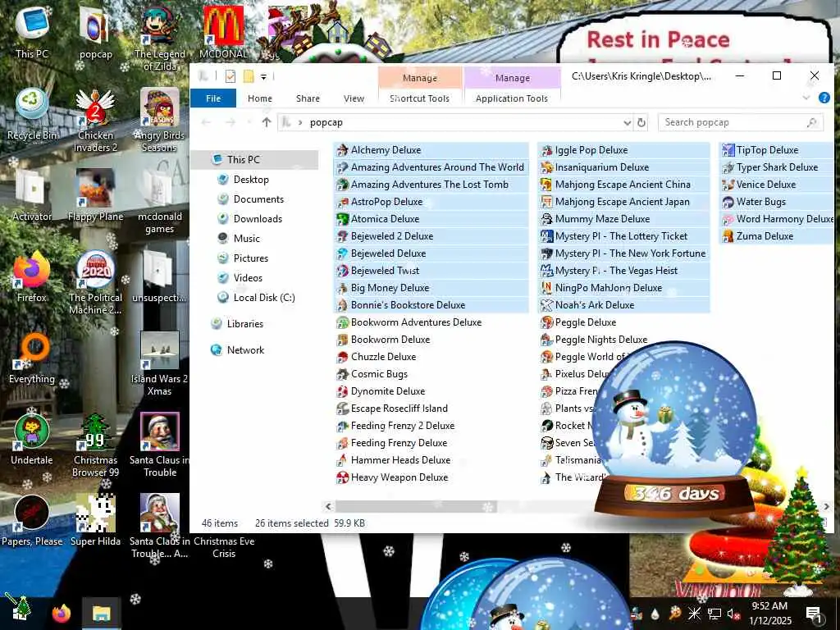This screenshot has height=630, width=840.
Task: Select Chuzzle Deluxe shortcut
Action: point(376,356)
